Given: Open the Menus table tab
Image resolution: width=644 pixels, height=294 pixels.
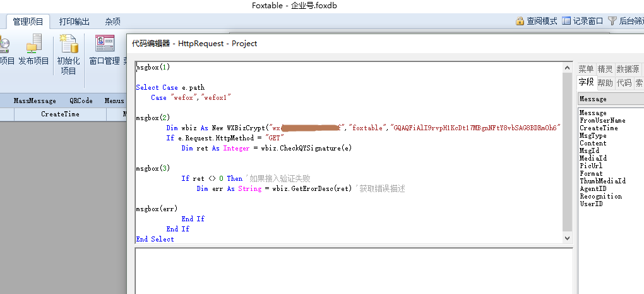Looking at the screenshot, I should 114,101.
